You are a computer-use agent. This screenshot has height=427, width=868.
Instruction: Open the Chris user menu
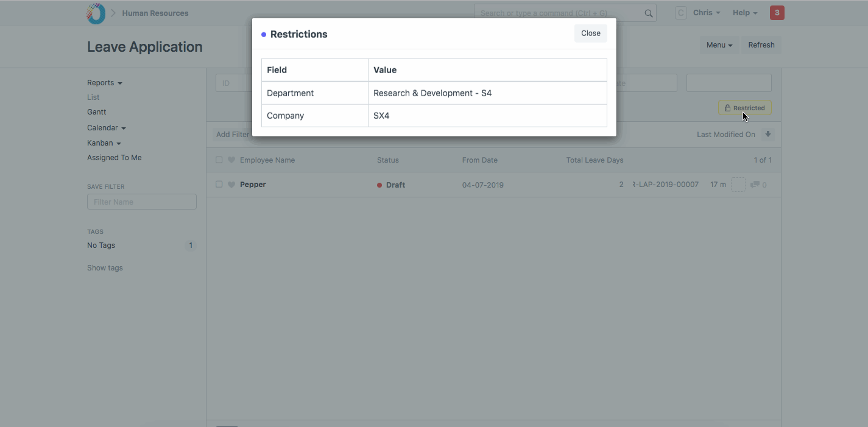tap(706, 13)
